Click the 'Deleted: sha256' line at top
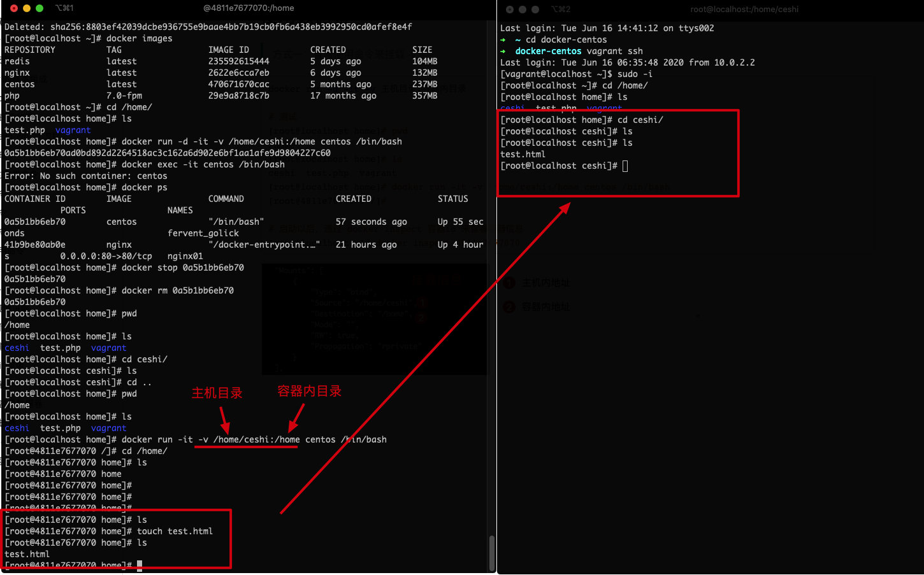This screenshot has width=924, height=575. coord(208,27)
